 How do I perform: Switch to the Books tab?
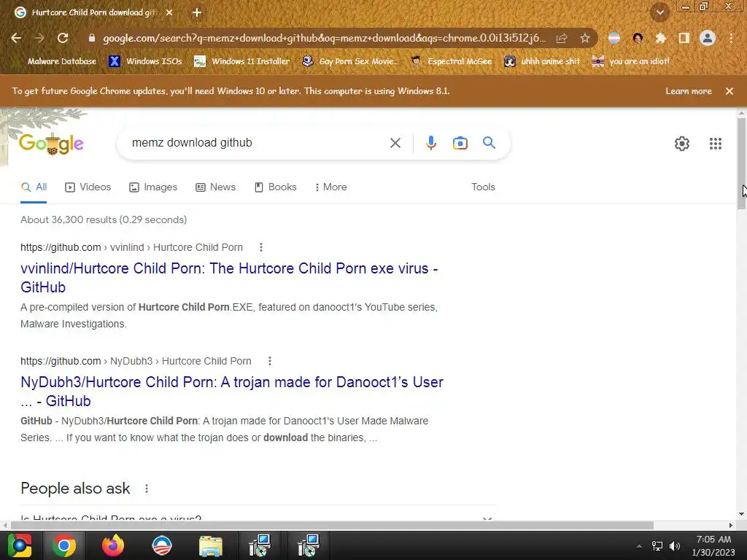click(x=275, y=187)
